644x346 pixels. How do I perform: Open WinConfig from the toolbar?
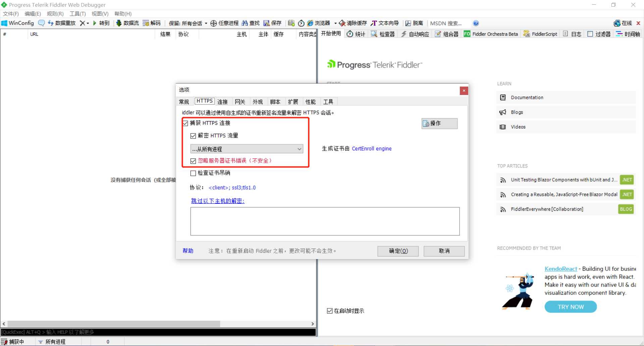pyautogui.click(x=17, y=23)
